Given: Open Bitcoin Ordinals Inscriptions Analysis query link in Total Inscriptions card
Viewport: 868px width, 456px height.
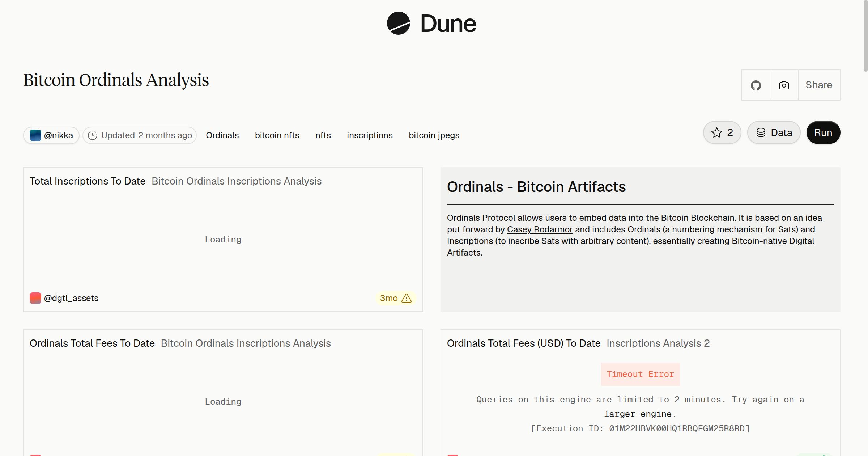Looking at the screenshot, I should pyautogui.click(x=237, y=181).
